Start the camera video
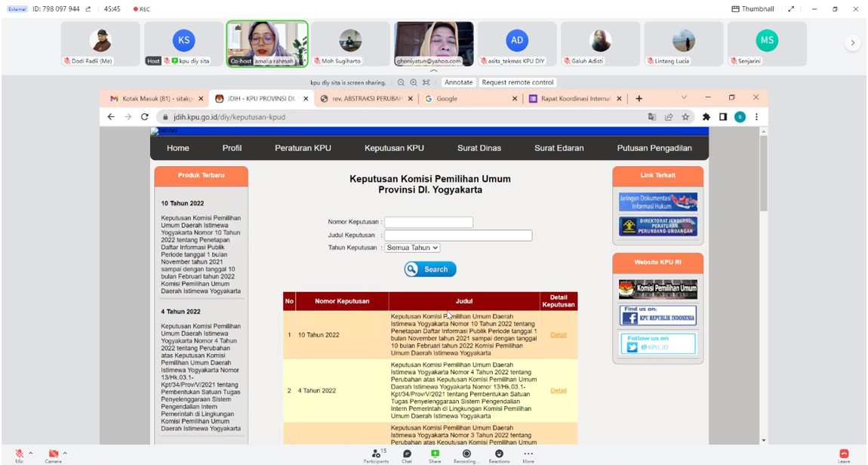This screenshot has width=868, height=465. point(53,454)
